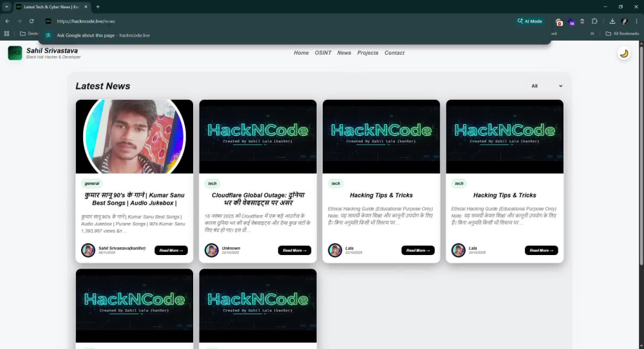Click the Black Hat Hacker & Developer subtitle
644x349 pixels.
click(x=53, y=57)
